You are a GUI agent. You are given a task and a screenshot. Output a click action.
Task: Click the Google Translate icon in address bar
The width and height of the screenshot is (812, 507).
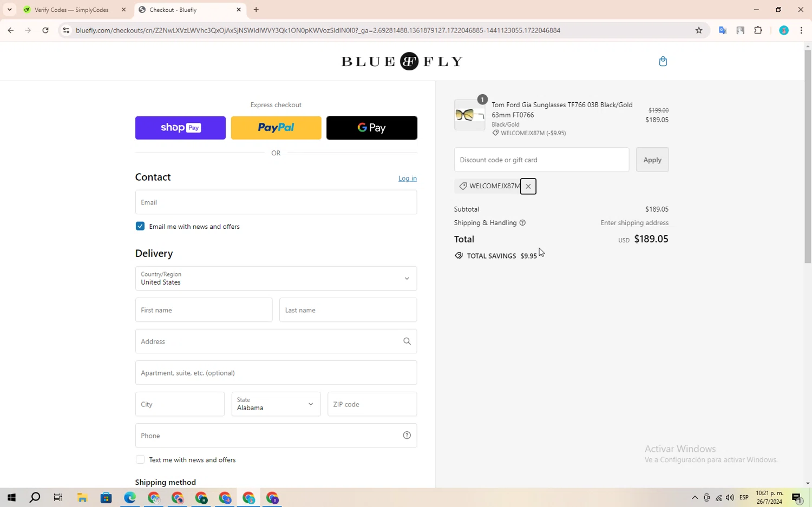(x=722, y=30)
